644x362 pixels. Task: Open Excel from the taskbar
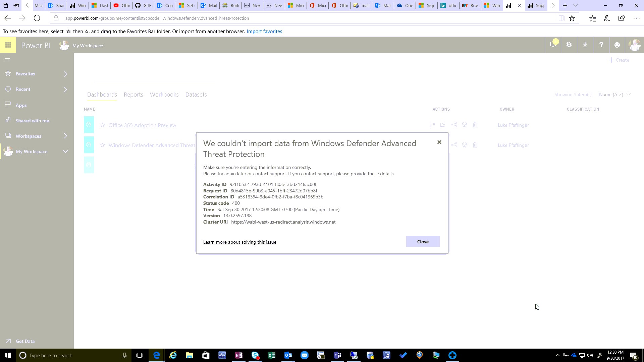[x=272, y=355]
